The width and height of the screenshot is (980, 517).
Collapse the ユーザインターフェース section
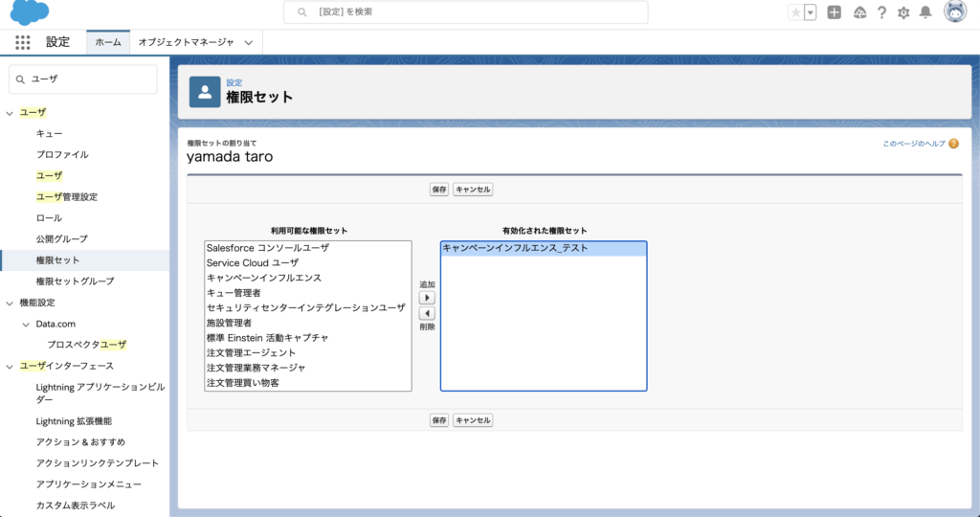10,367
